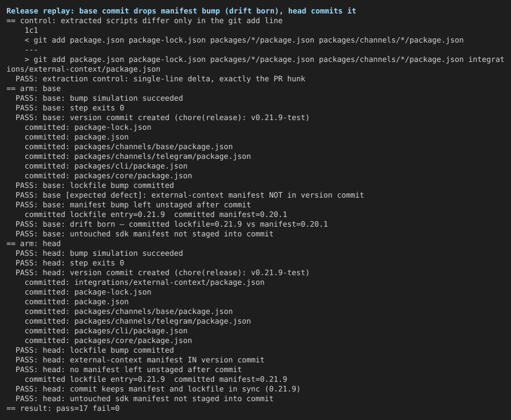Click 'PASS: base: step exits 0' line
The image size is (511, 420).
[x=70, y=108]
